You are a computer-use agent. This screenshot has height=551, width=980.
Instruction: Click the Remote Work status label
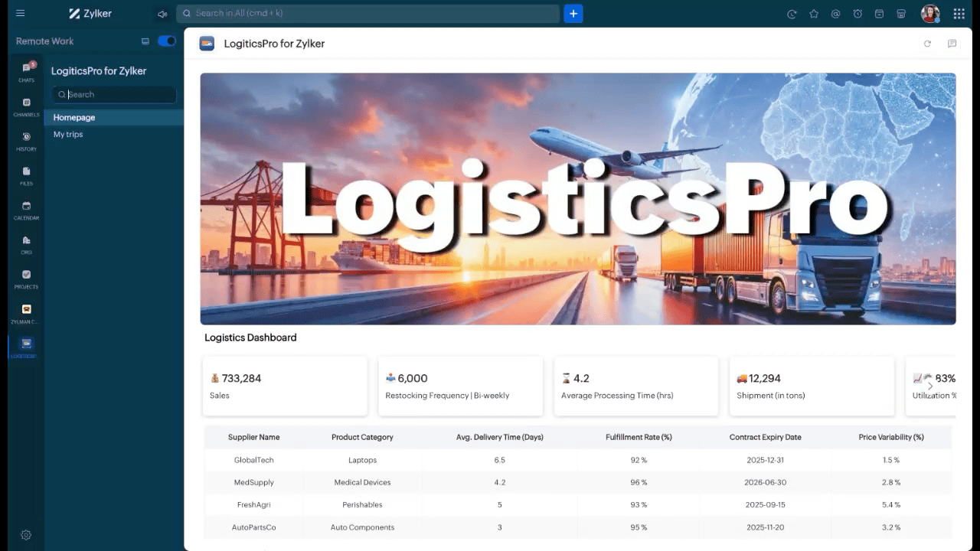pyautogui.click(x=45, y=41)
